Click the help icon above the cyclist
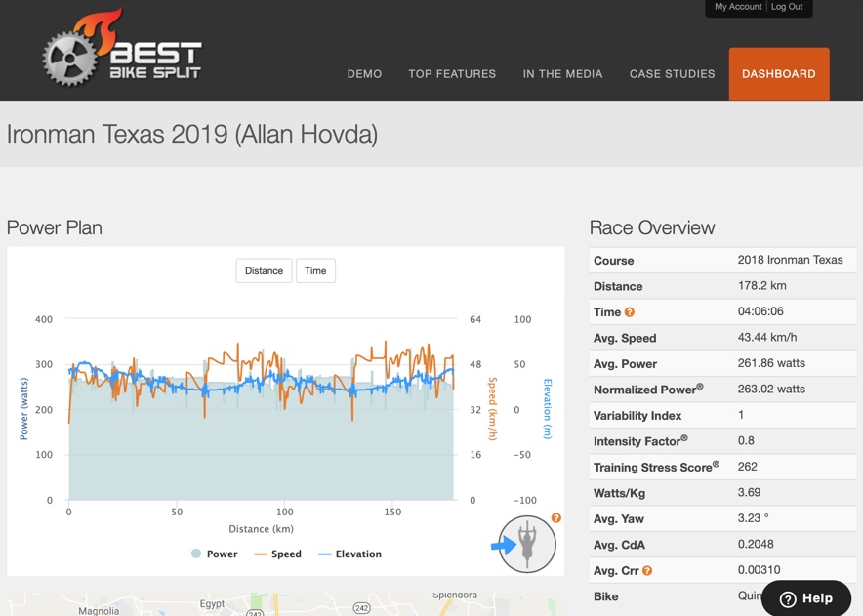 point(555,518)
